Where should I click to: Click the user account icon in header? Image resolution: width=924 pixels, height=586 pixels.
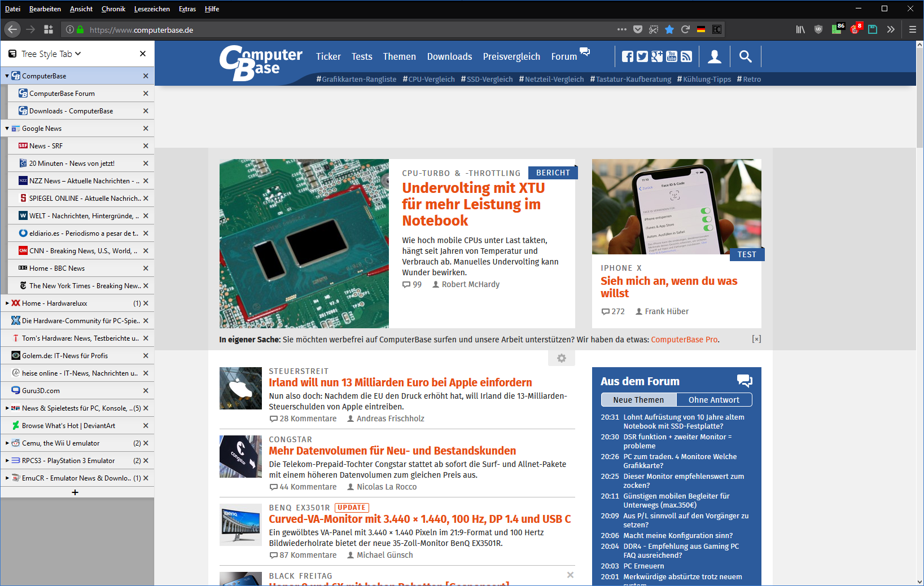coord(715,56)
